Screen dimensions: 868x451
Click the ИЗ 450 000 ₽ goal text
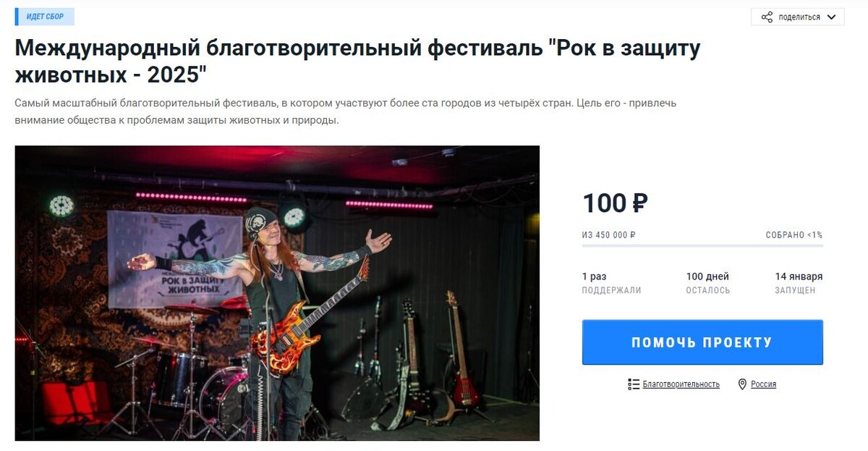point(608,235)
